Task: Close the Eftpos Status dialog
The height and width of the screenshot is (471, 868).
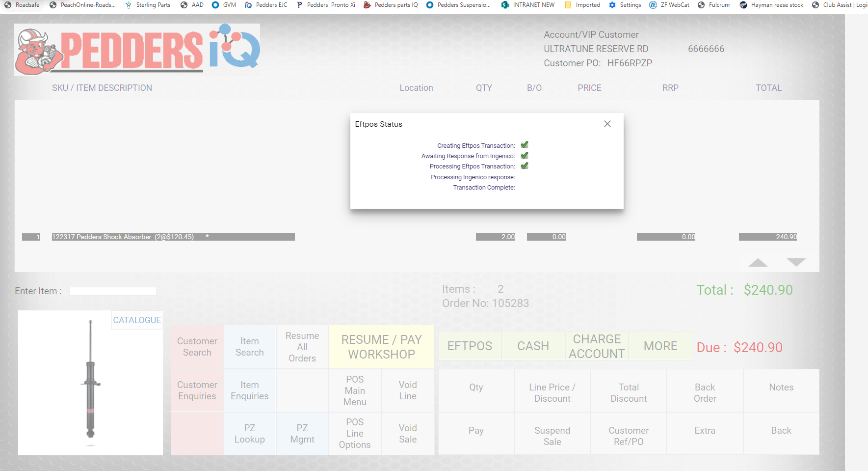Action: click(607, 124)
